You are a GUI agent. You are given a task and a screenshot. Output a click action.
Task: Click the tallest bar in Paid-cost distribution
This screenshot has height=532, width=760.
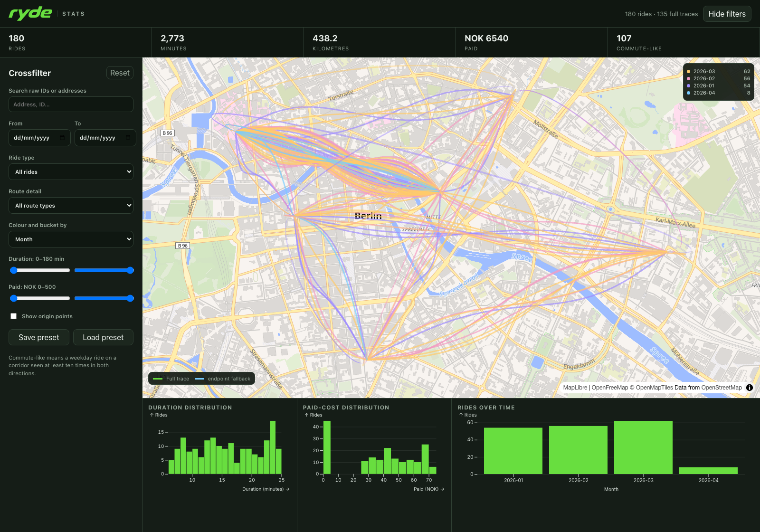click(x=327, y=447)
